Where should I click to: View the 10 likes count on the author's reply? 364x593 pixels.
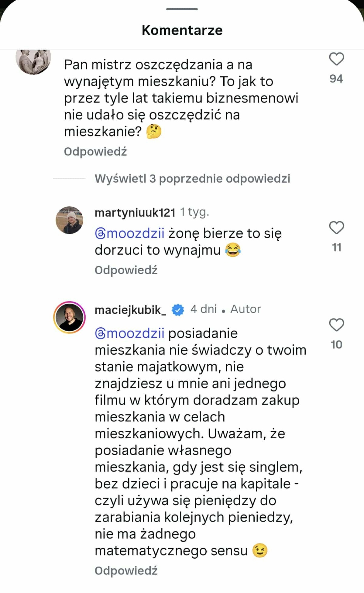336,345
